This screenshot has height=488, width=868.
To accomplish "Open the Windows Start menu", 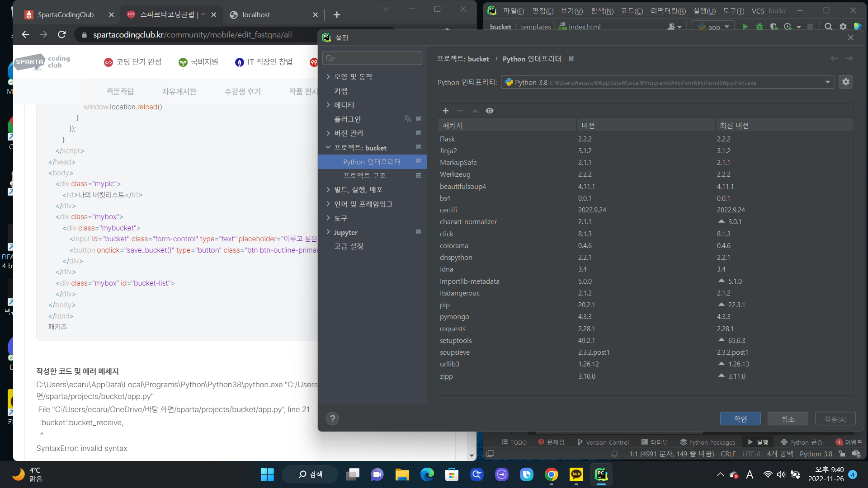I will pos(267,474).
